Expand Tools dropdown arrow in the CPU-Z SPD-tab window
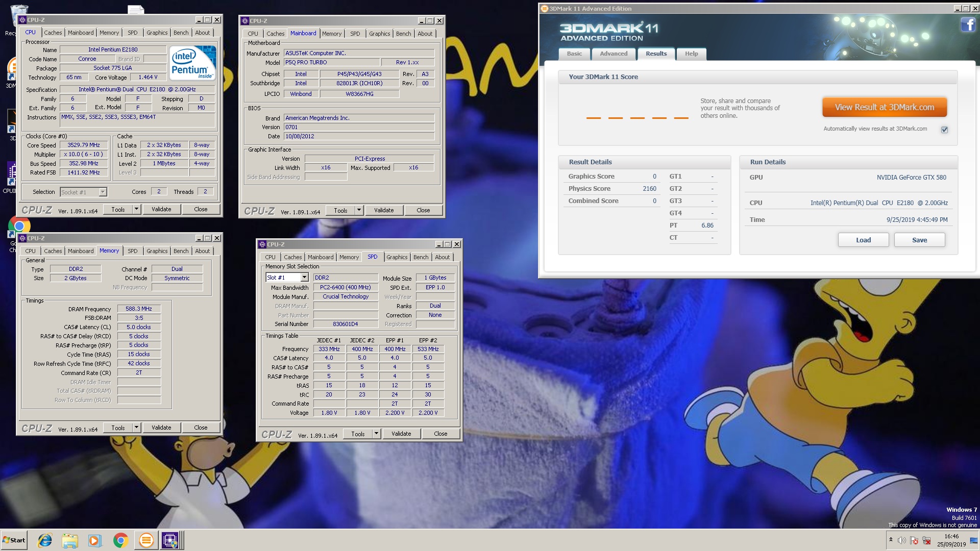The width and height of the screenshot is (980, 551). click(376, 434)
